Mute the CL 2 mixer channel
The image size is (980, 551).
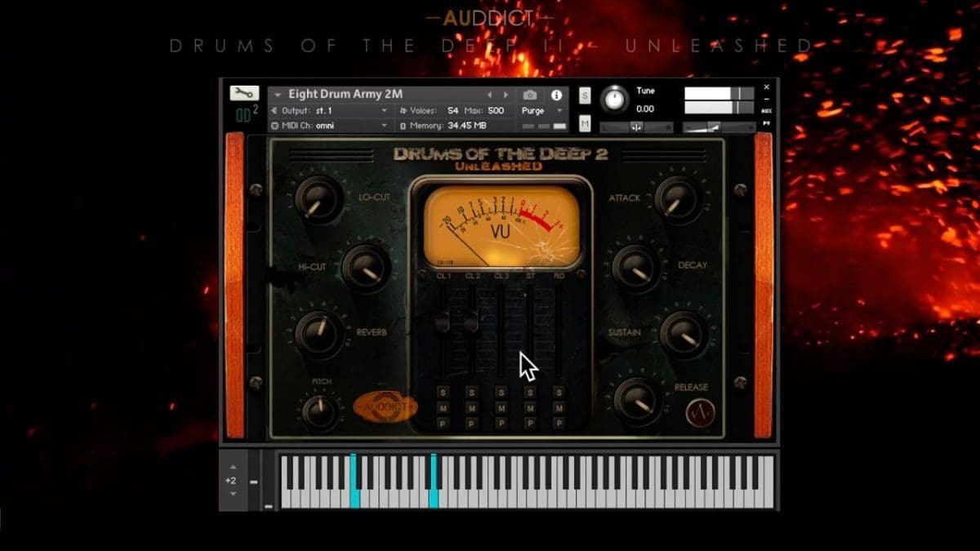coord(471,408)
